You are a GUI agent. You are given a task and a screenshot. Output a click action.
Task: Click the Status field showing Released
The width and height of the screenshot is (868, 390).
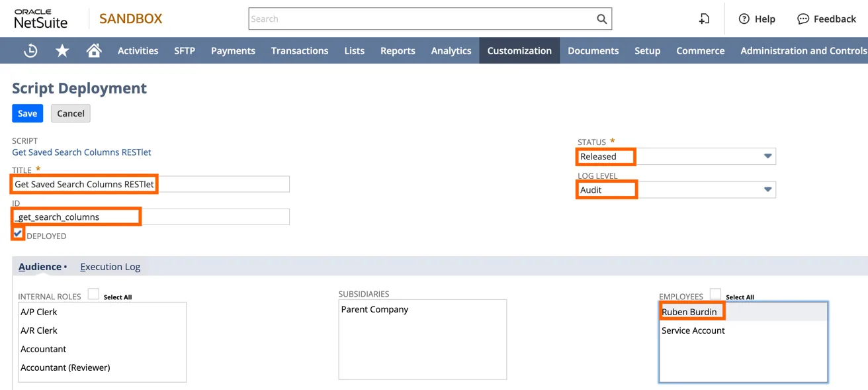tap(676, 156)
